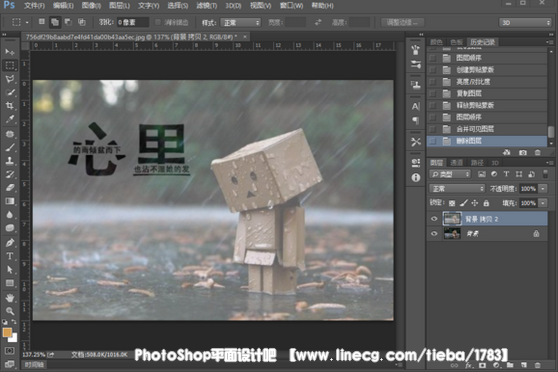The image size is (558, 372).
Task: Select the Rectangular Marquee tool in toolbox
Action: pos(10,66)
